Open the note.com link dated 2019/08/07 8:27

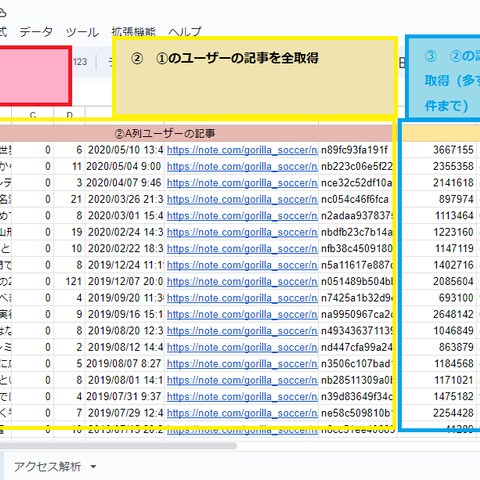242,364
